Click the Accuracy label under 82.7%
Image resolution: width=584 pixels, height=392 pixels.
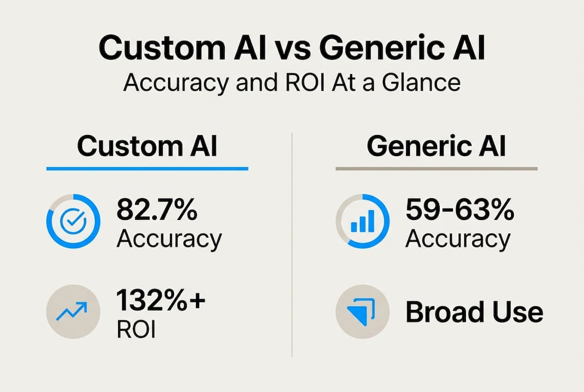coord(169,239)
